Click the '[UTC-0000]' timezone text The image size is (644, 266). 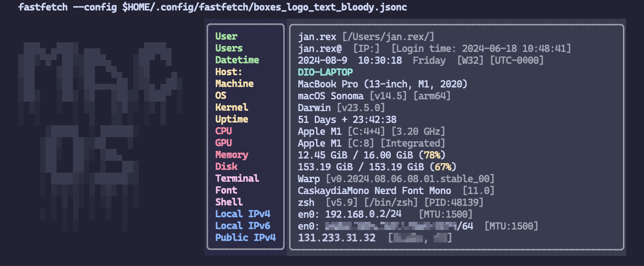pyautogui.click(x=517, y=60)
